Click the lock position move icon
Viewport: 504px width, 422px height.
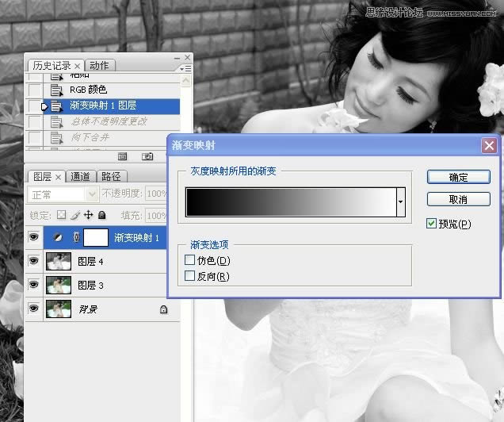click(x=88, y=215)
